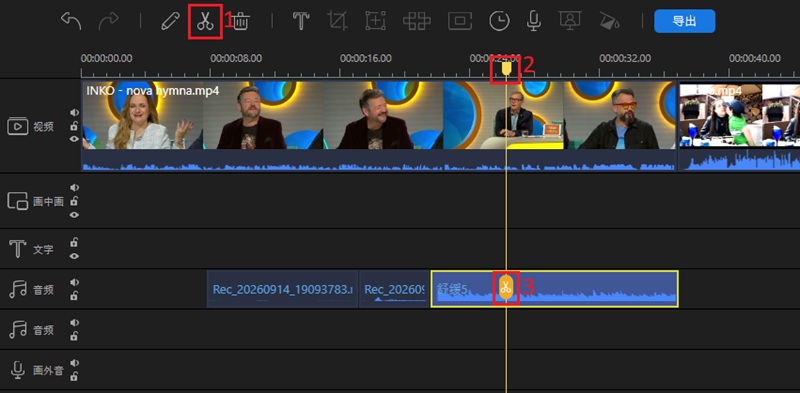
Task: Delete selected clip with trash icon
Action: (241, 21)
